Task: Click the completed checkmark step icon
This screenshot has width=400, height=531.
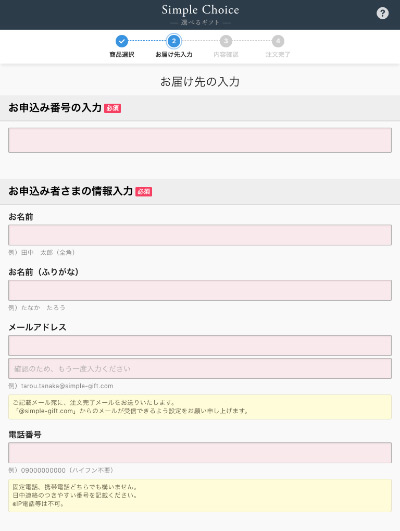Action: click(x=122, y=41)
